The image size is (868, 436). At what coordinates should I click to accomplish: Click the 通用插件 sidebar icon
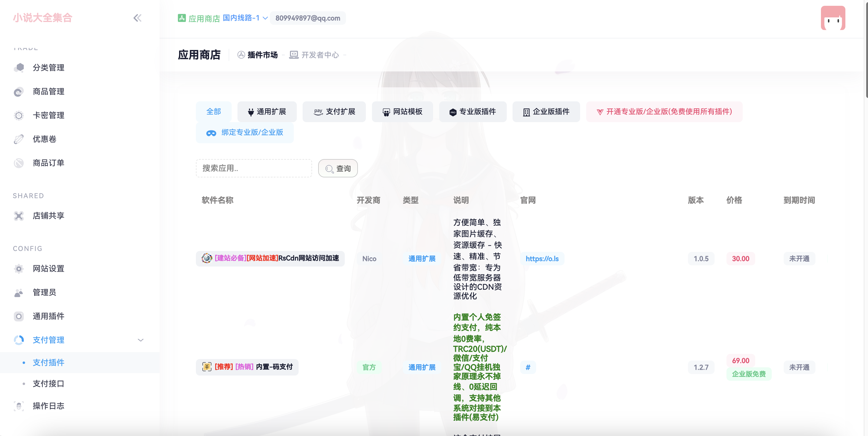(19, 316)
